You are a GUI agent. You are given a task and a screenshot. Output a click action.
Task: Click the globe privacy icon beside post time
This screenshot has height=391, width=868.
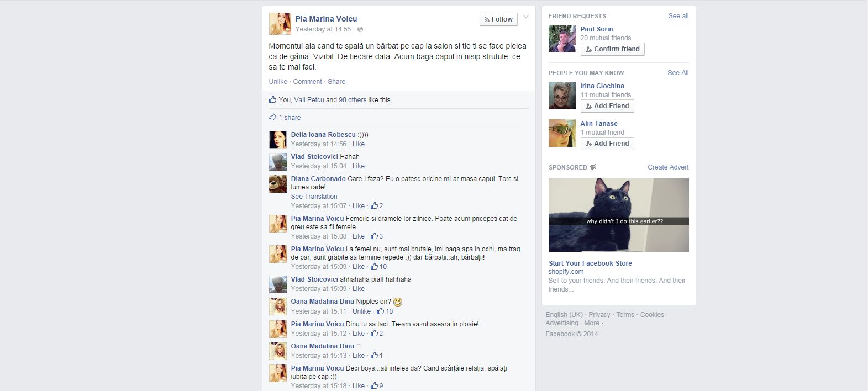pyautogui.click(x=360, y=29)
